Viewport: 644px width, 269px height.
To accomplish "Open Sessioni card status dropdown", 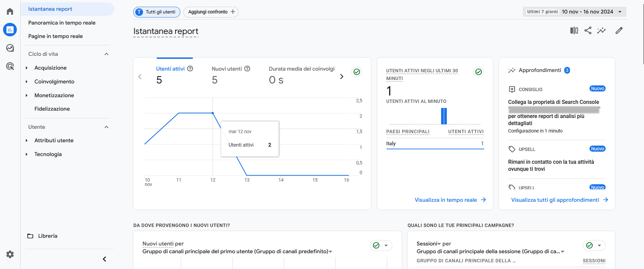I will pyautogui.click(x=599, y=245).
